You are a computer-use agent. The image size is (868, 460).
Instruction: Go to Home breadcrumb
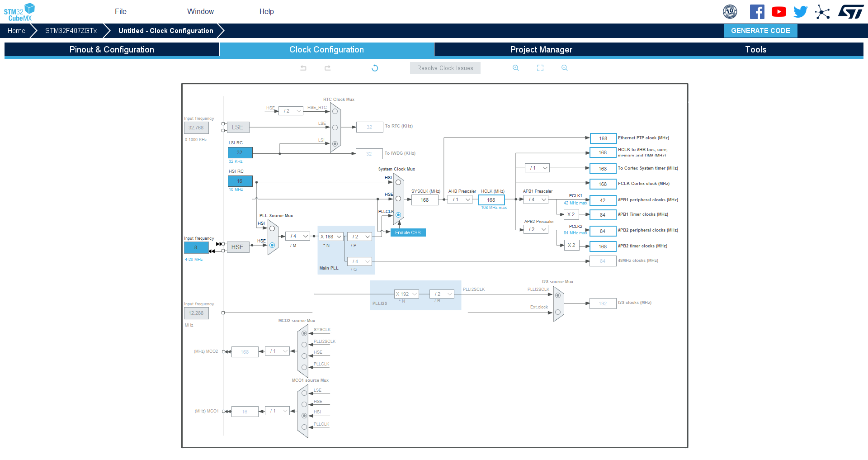pyautogui.click(x=16, y=31)
